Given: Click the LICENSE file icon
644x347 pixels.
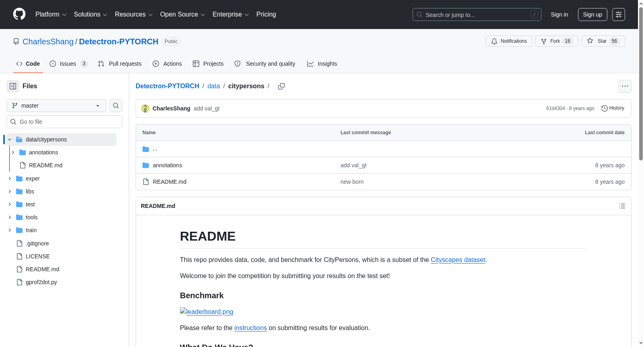Looking at the screenshot, I should [19, 256].
